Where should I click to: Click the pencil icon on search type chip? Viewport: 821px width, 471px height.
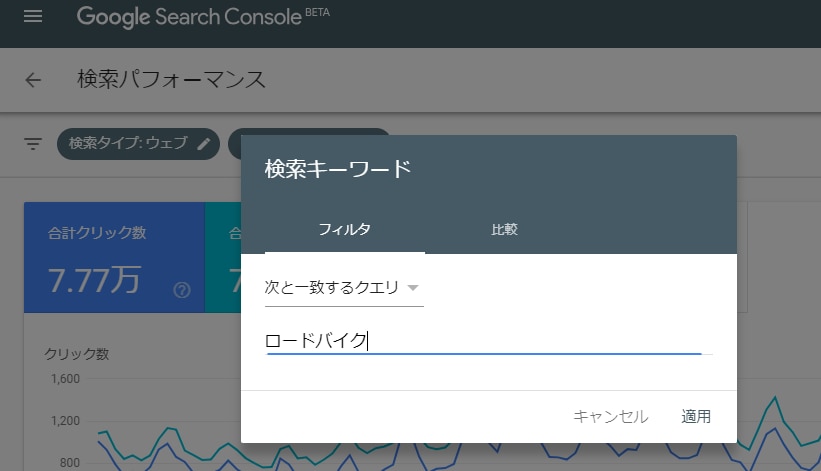tap(204, 144)
